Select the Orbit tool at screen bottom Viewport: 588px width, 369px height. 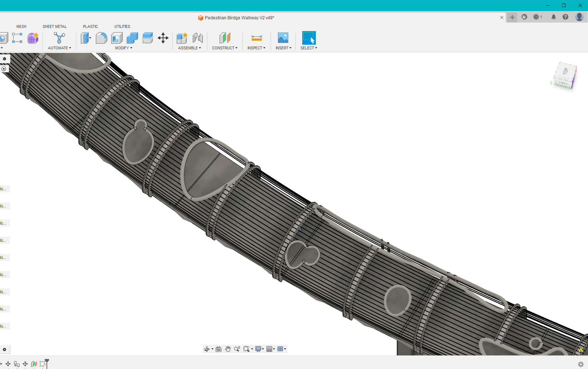pos(207,349)
